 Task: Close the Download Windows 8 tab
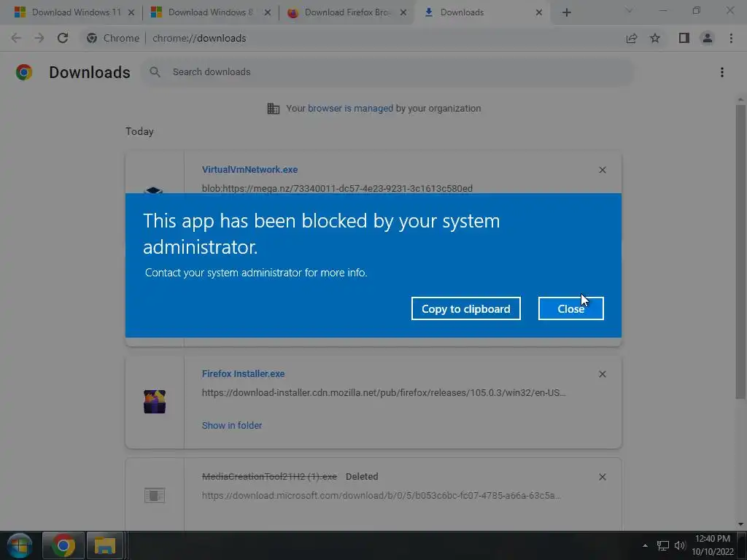pos(267,12)
